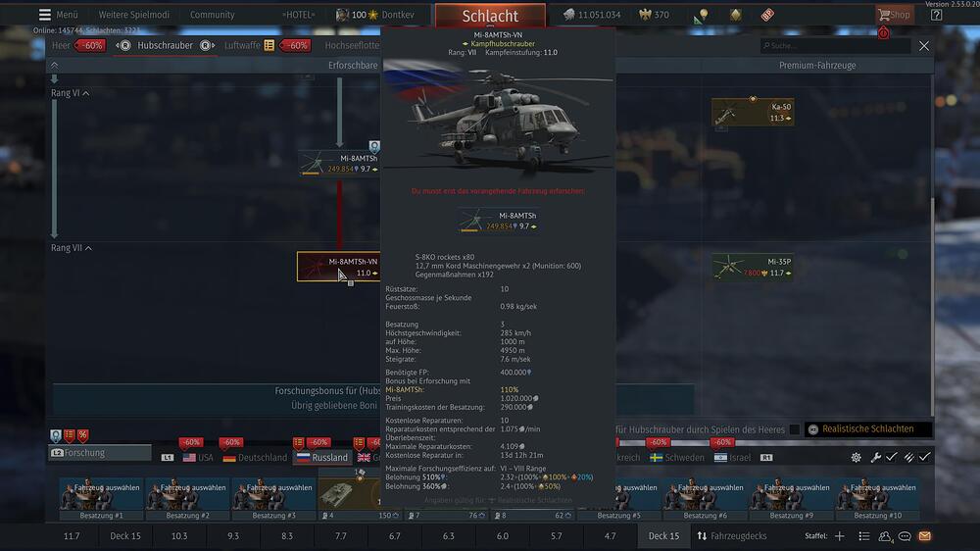The width and height of the screenshot is (980, 551).
Task: Click the silver lions balance 11.051.034
Action: [x=592, y=15]
